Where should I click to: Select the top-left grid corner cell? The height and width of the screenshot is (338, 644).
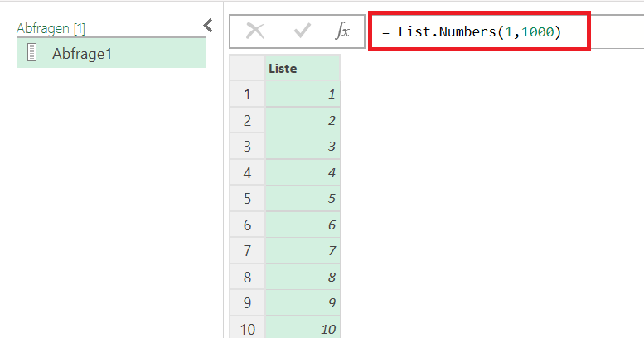(x=247, y=68)
